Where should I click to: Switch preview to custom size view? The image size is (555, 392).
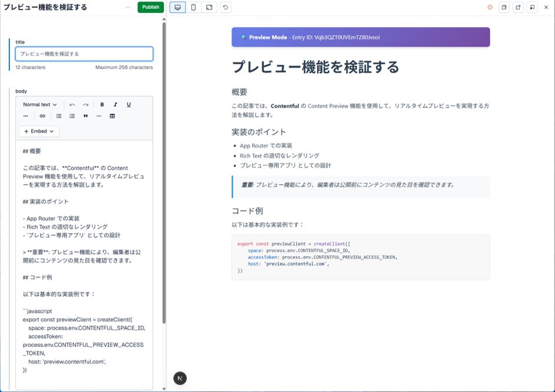(x=209, y=7)
